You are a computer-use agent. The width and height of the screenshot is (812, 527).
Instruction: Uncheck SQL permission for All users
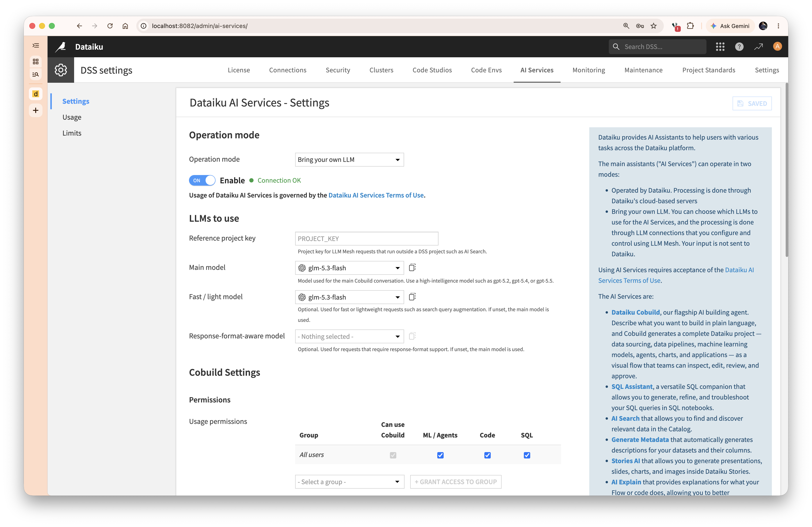[x=527, y=455]
